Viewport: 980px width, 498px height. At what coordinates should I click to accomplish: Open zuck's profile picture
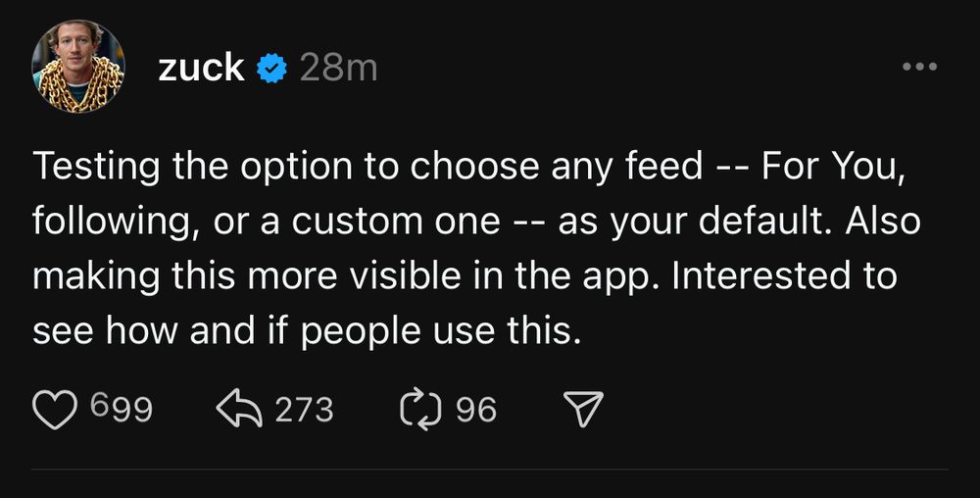coord(78,68)
